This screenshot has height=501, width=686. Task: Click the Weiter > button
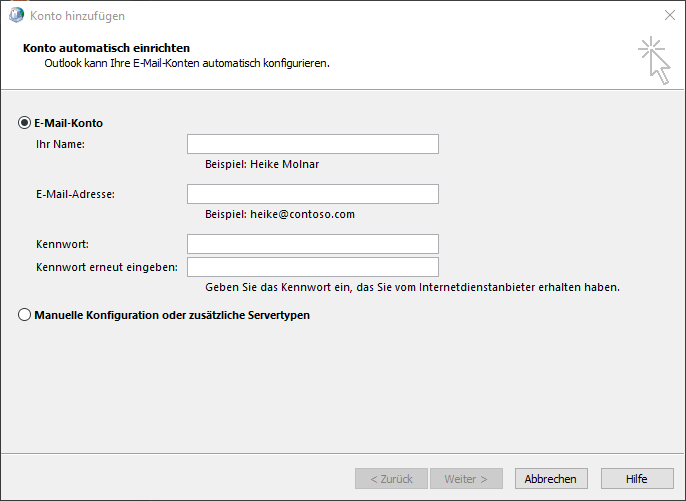pyautogui.click(x=466, y=479)
